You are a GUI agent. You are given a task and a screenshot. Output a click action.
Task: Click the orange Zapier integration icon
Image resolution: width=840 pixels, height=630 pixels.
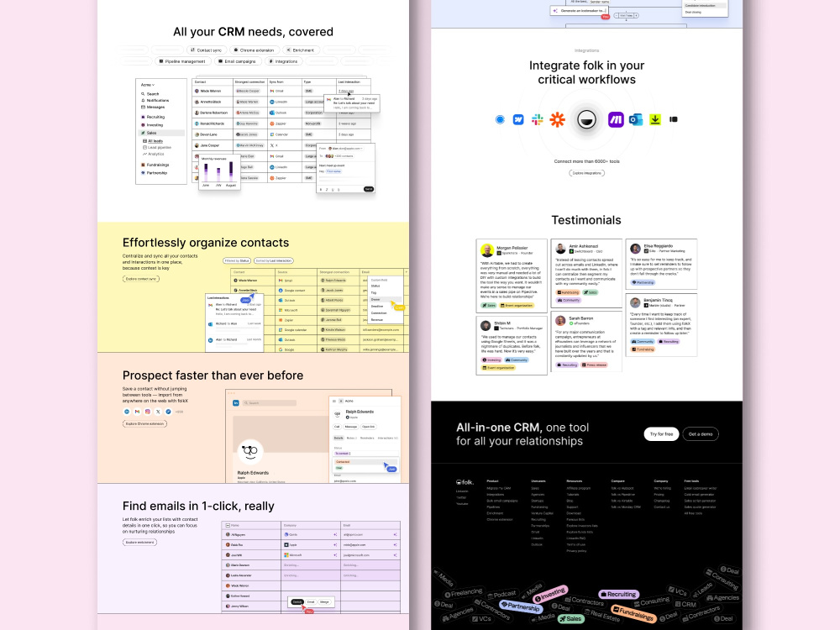pyautogui.click(x=557, y=119)
